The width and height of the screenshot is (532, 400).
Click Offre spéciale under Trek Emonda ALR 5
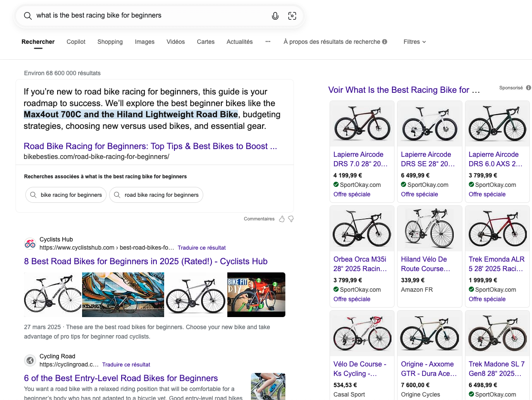tap(487, 299)
